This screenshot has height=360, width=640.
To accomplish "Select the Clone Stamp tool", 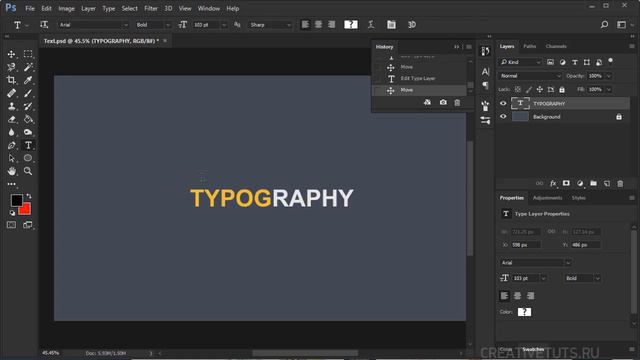I will click(11, 106).
